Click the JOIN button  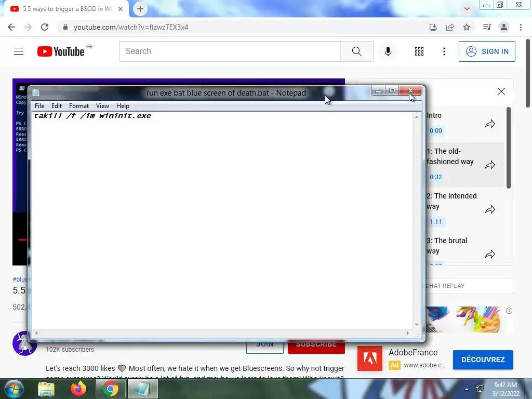point(264,347)
